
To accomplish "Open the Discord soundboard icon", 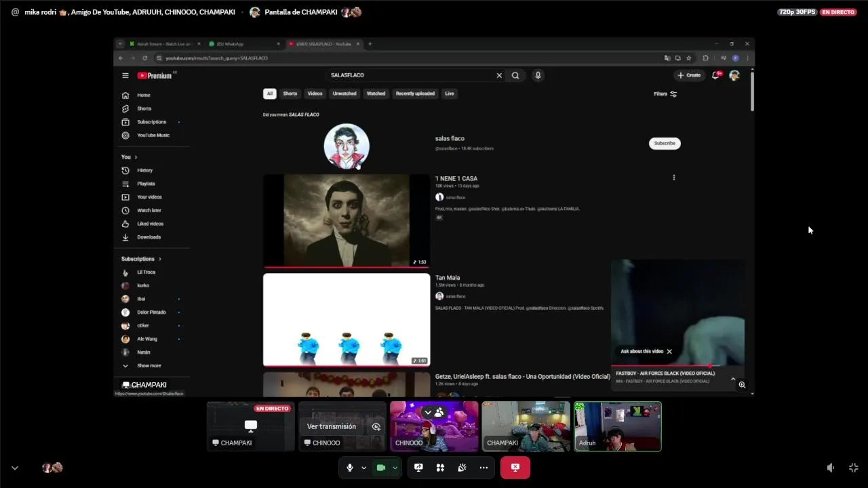I will 462,468.
